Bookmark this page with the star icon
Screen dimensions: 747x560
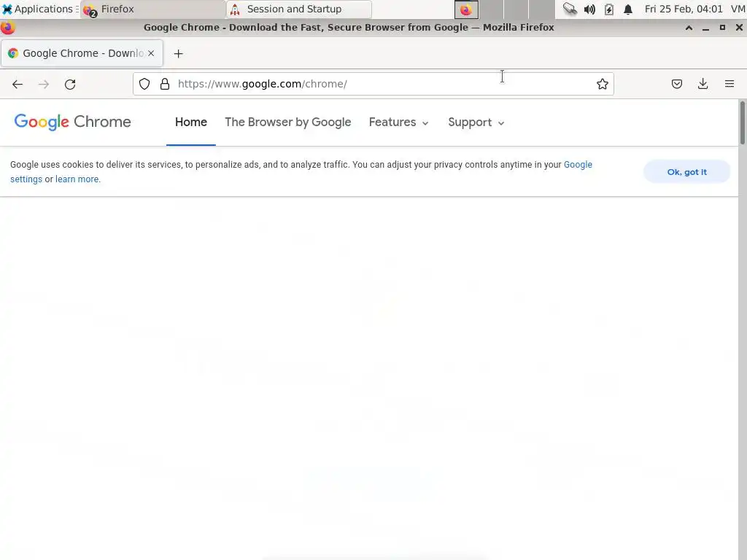click(602, 84)
